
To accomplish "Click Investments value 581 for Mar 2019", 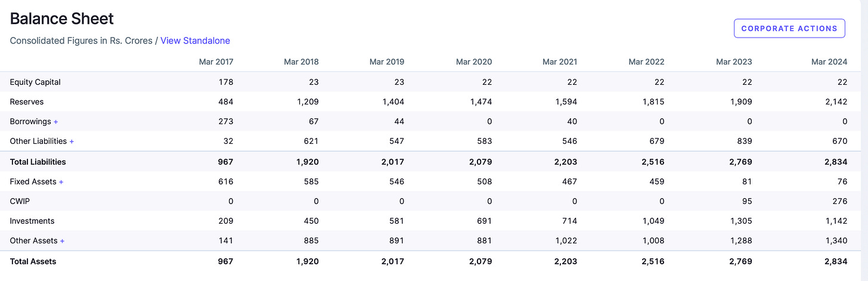I will 396,221.
